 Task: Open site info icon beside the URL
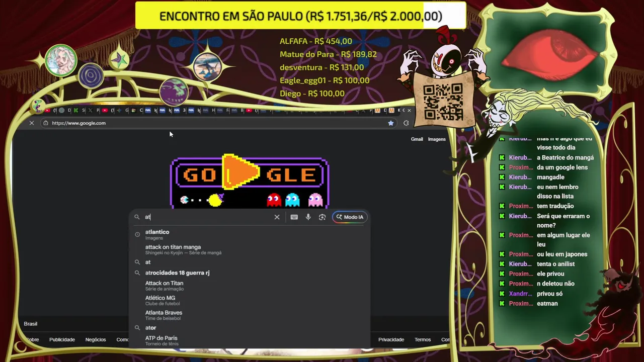[x=46, y=123]
